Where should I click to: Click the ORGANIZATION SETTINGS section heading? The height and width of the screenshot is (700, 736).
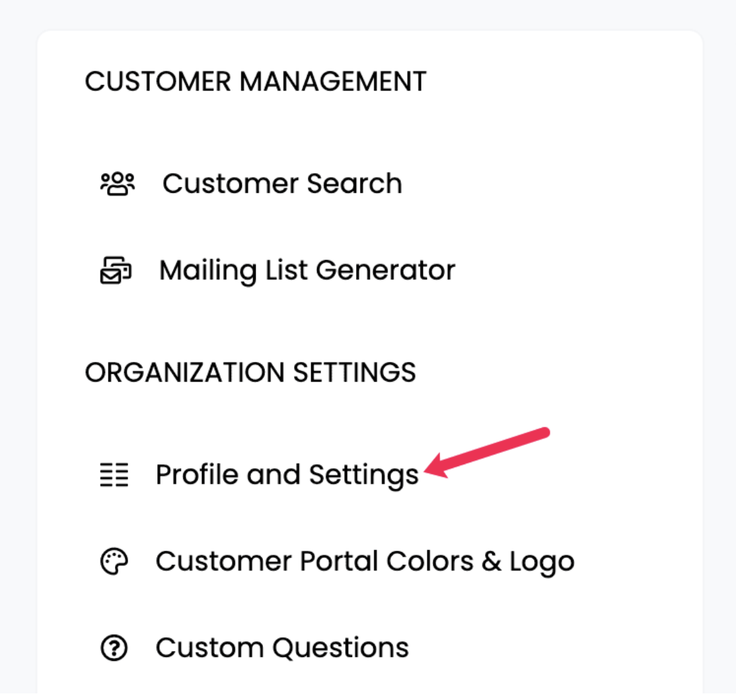(250, 372)
